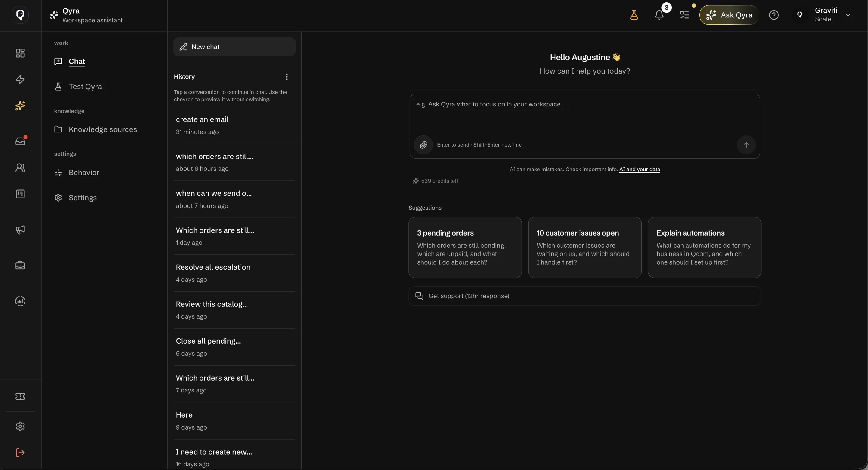Screen dimensions: 868x470
Task: Open the gear settings icon in left rail
Action: pos(20,426)
